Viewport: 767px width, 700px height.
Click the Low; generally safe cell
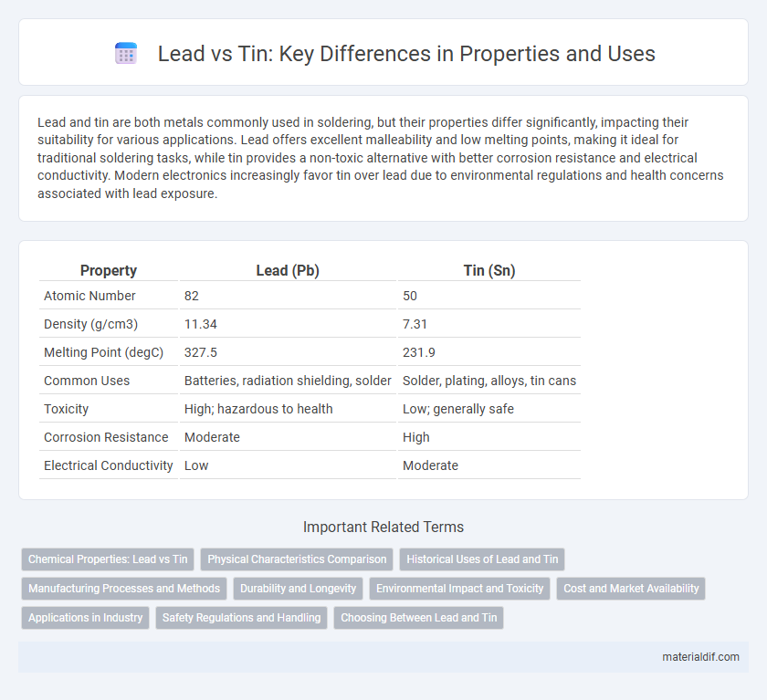click(489, 409)
